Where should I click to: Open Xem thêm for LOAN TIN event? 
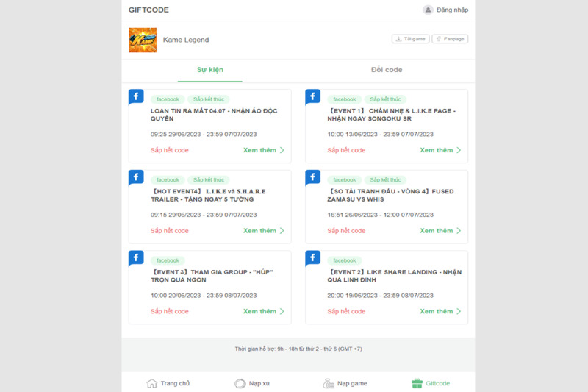pos(263,150)
